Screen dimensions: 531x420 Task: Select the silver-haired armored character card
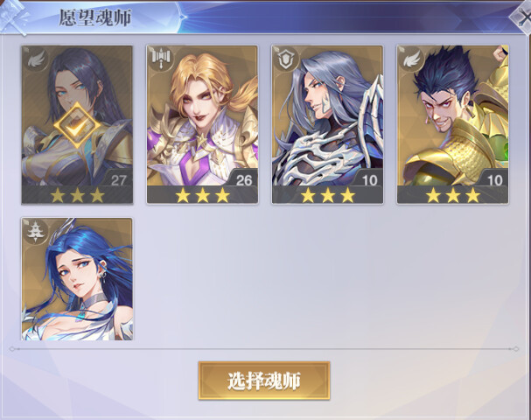point(327,124)
